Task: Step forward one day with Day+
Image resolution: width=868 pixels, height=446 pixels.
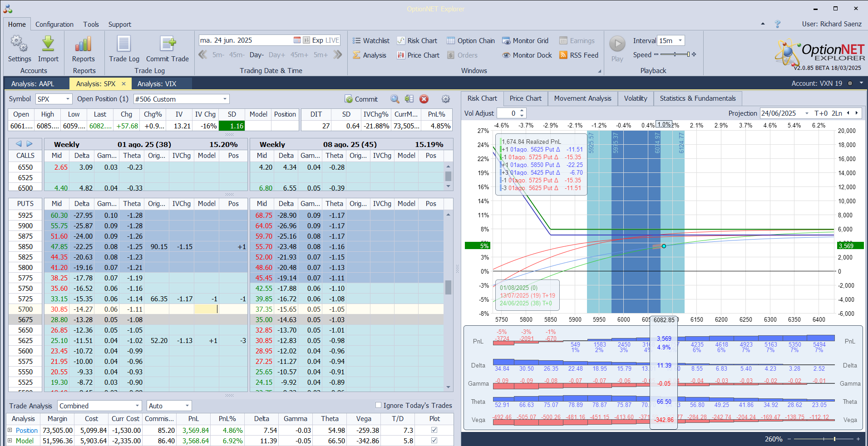Action: pyautogui.click(x=277, y=55)
